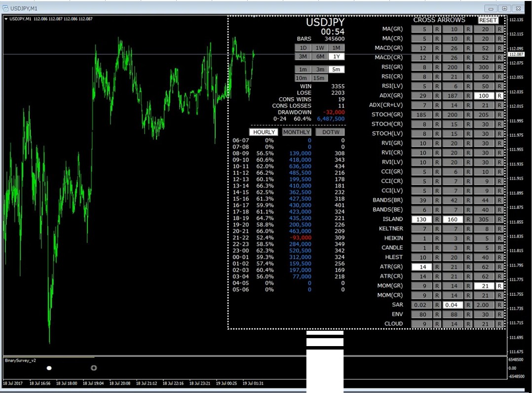
Task: Click the 21-22 hourly row loss -93,000
Action: click(301, 237)
